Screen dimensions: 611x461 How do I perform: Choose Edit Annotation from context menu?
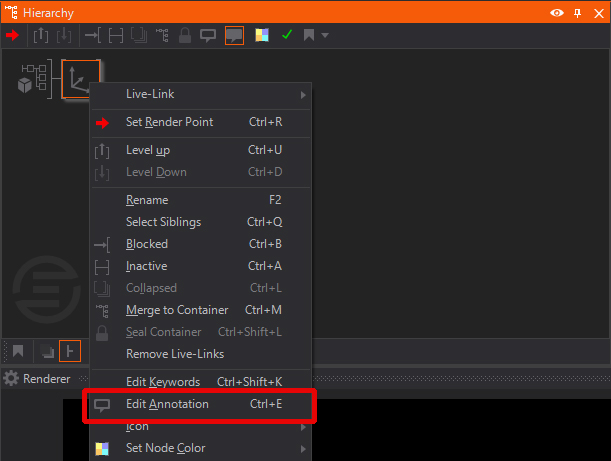167,404
